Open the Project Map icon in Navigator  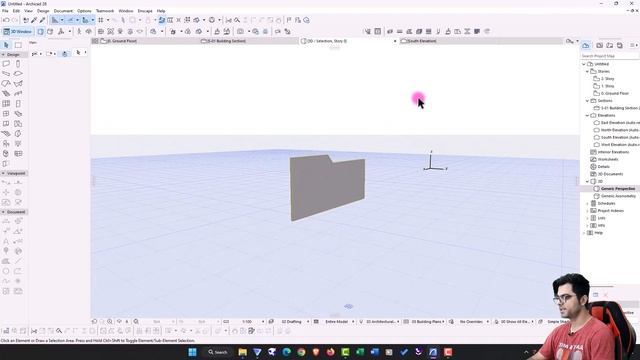point(586,45)
